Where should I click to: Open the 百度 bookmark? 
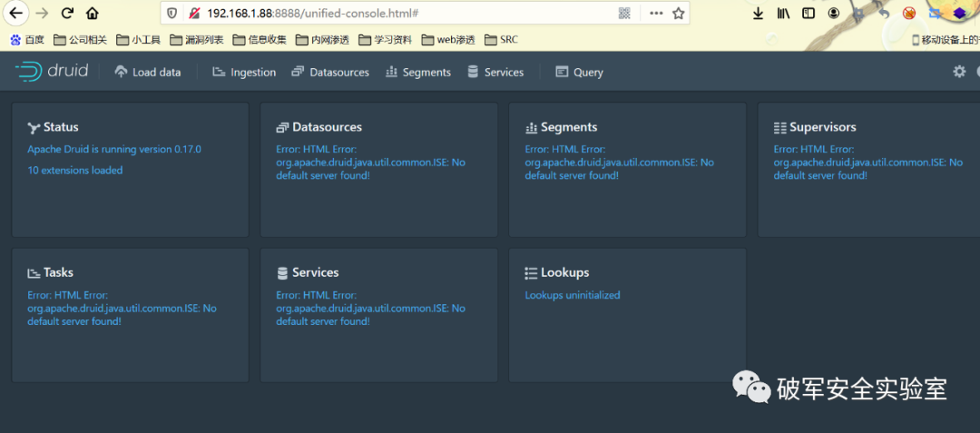pyautogui.click(x=27, y=40)
